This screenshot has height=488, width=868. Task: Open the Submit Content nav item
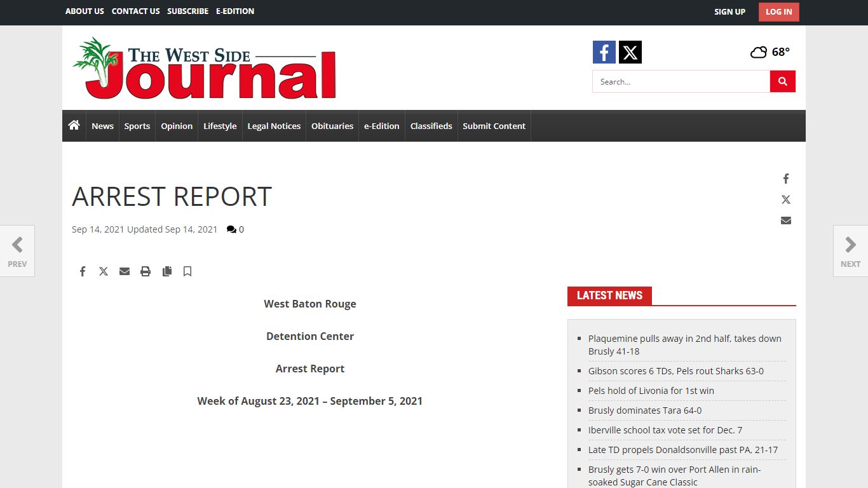494,126
